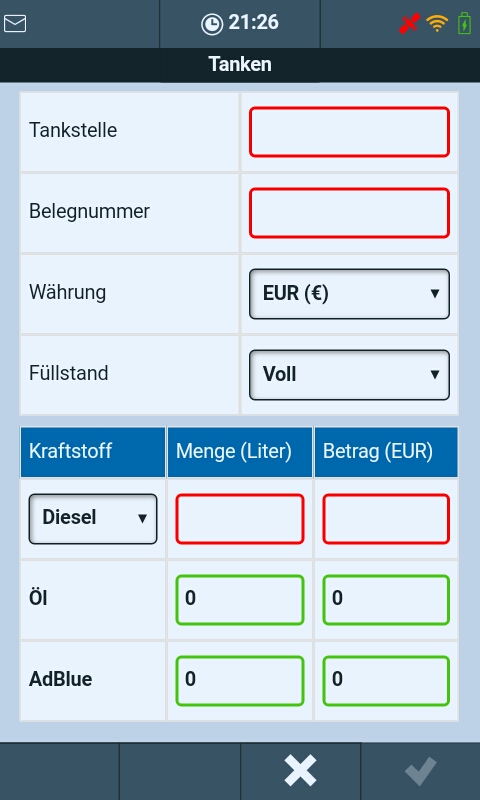Screen dimensions: 480x800
Task: Open the envelope messages icon
Action: click(x=15, y=23)
